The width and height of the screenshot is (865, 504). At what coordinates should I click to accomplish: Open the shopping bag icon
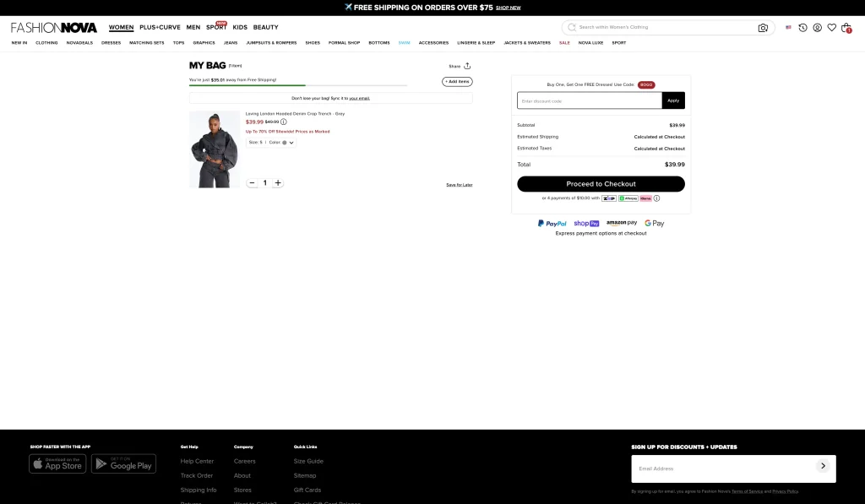(846, 28)
